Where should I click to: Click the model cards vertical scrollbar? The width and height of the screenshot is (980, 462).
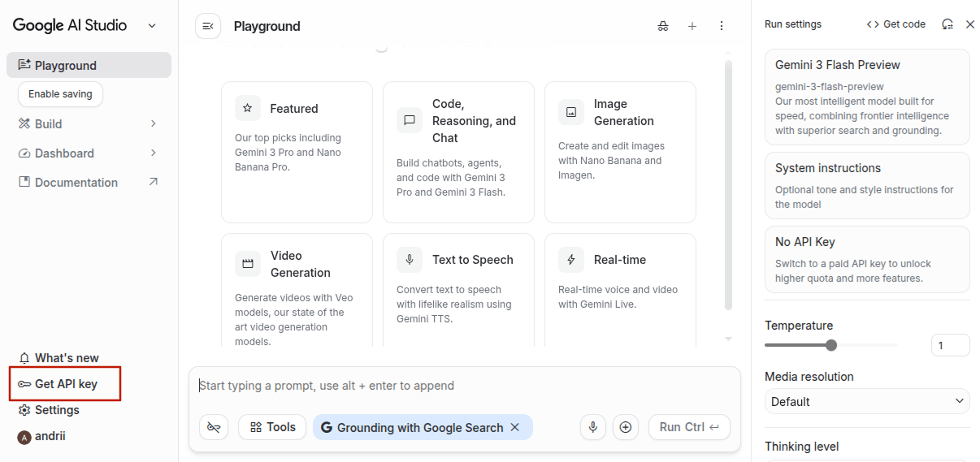point(728,184)
